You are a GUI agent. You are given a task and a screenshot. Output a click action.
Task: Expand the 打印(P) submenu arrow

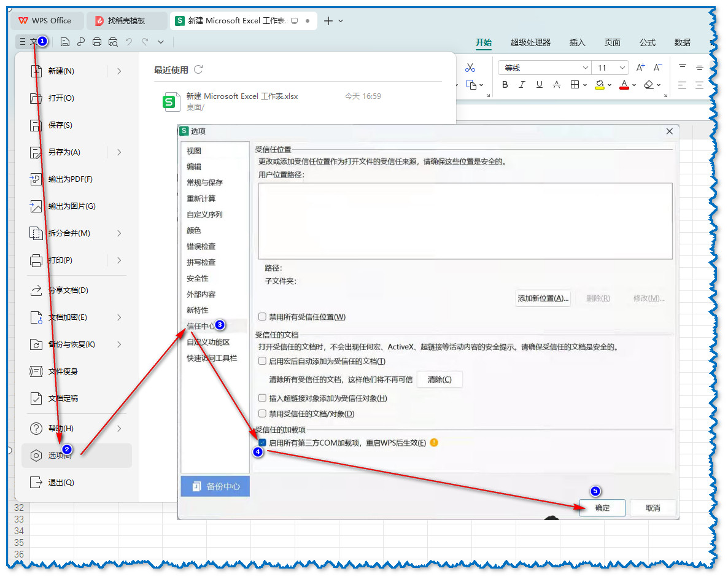[119, 260]
